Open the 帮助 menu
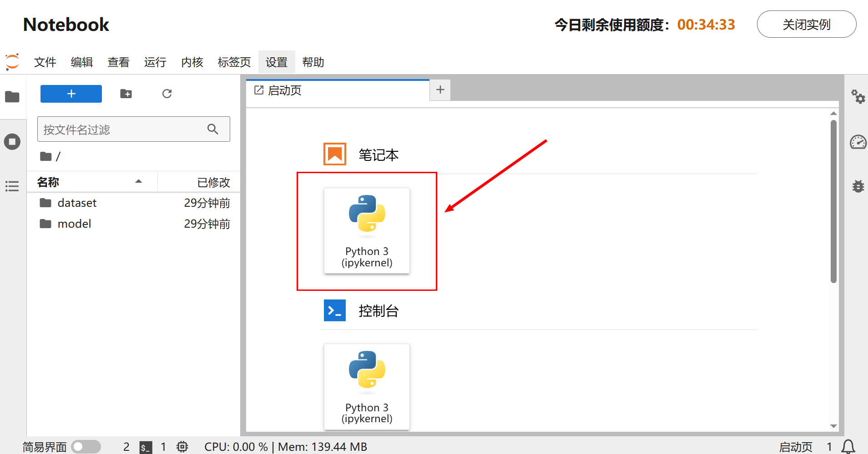Screen dimensions: 868x454 [x=313, y=62]
